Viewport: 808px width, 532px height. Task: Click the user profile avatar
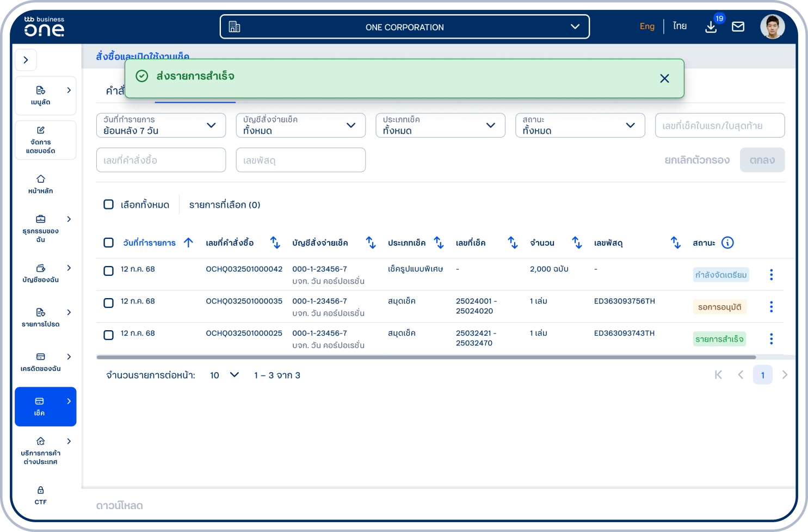click(772, 27)
